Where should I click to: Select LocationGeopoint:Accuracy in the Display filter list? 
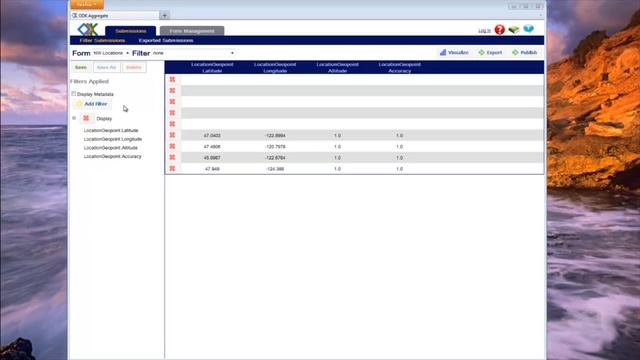coord(113,156)
